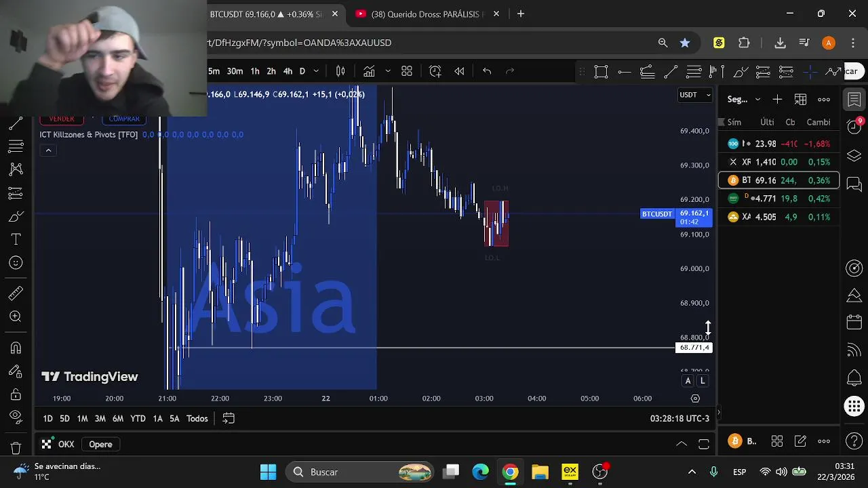This screenshot has height=488, width=868.
Task: Select the XA gold watchlist row at 4.505
Action: pos(778,217)
